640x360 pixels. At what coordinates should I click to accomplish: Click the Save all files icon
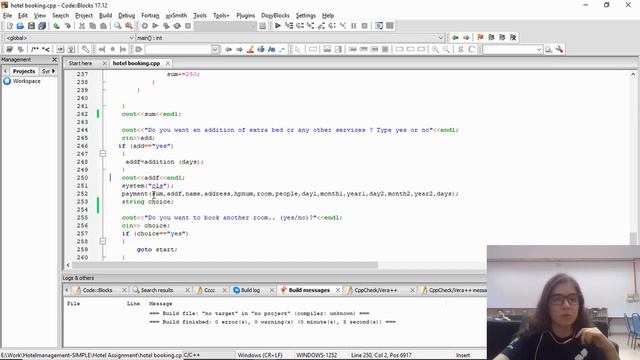pos(42,26)
